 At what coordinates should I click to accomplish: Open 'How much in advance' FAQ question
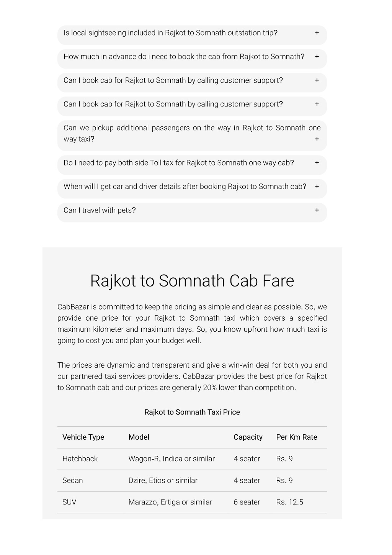click(184, 57)
